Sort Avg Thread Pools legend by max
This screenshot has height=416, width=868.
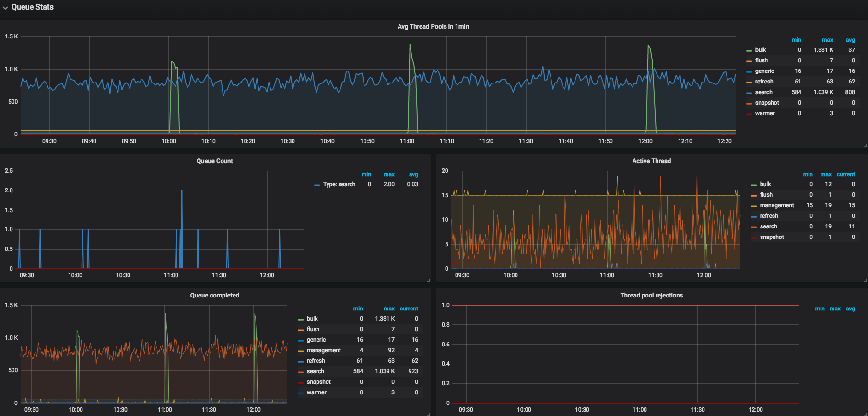[827, 40]
